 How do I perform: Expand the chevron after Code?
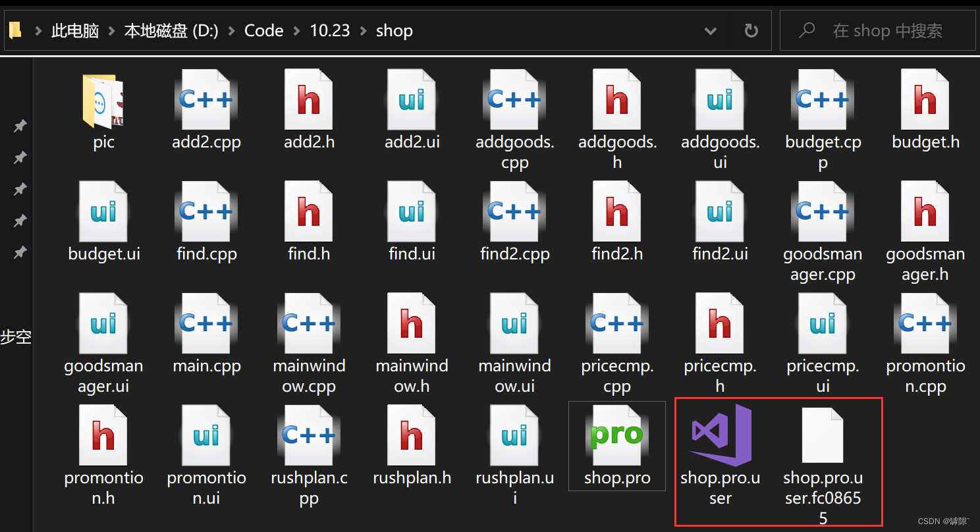tap(297, 31)
